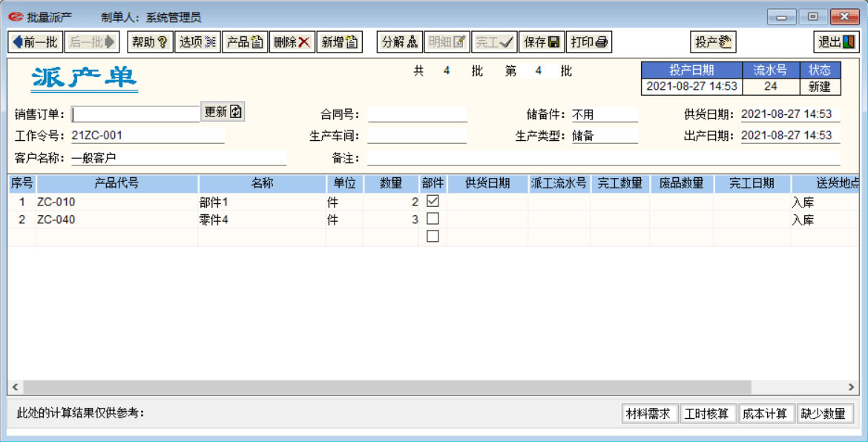Click quantity cell of the 零件4 row
This screenshot has height=442, width=868.
pyautogui.click(x=392, y=220)
